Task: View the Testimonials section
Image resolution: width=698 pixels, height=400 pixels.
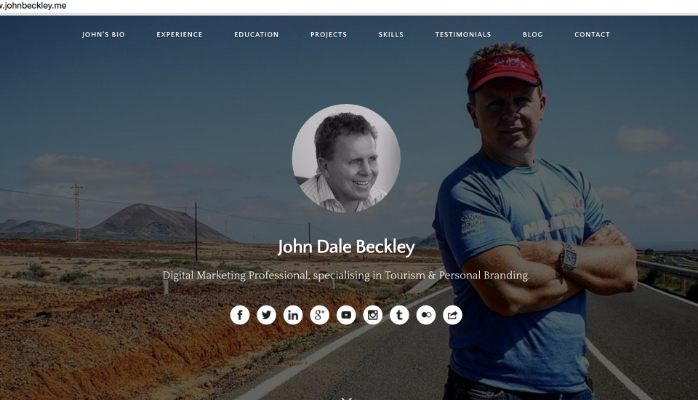Action: [x=463, y=35]
